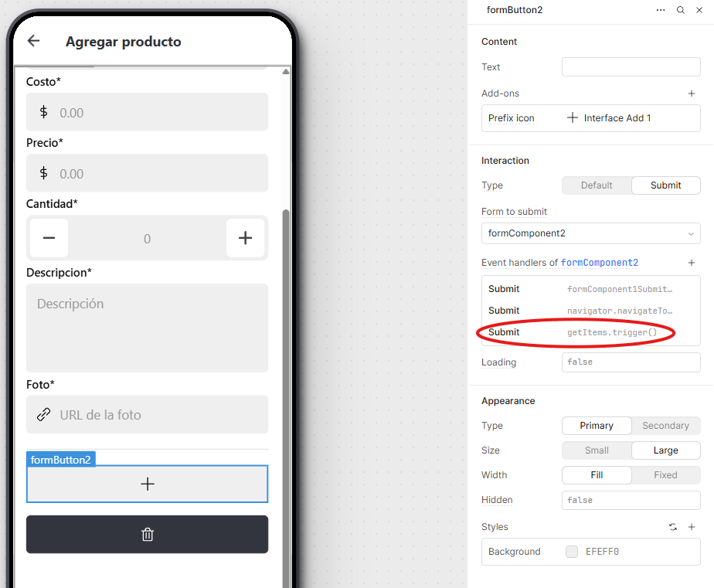
Task: Open the three-dots menu for formButton2
Action: tap(660, 10)
